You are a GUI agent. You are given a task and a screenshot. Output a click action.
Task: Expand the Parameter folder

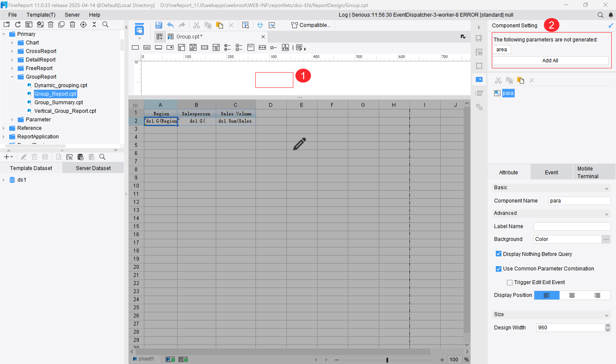pyautogui.click(x=12, y=120)
